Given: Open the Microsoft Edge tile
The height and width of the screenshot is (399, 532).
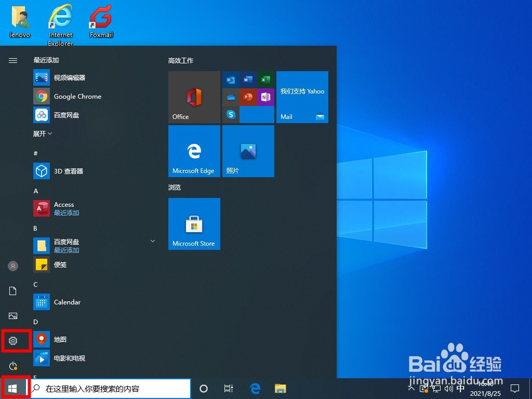Looking at the screenshot, I should pos(194,151).
